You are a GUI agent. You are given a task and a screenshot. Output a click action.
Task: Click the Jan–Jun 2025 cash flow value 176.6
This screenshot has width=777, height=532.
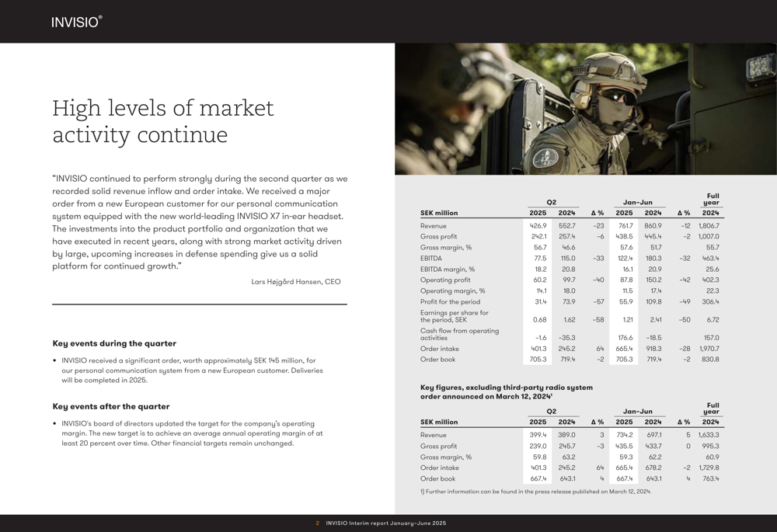click(625, 337)
